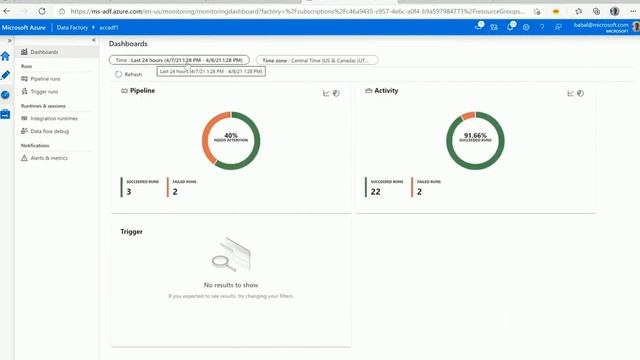Click Activity succeeded runs count 22

[x=376, y=192]
